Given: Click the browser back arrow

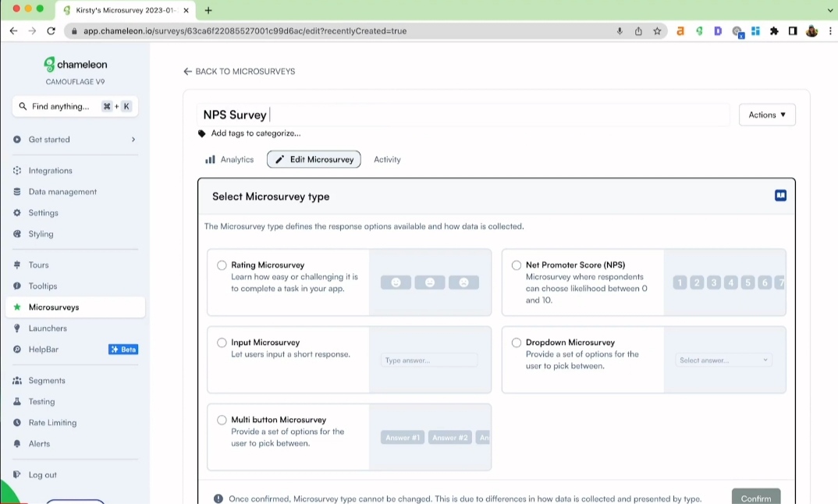Looking at the screenshot, I should (14, 31).
